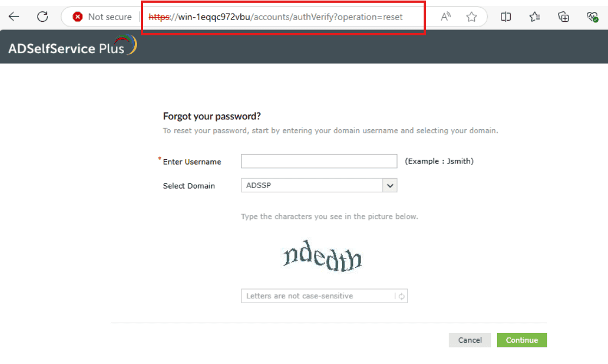Click the distorted captcha picture

tap(322, 256)
